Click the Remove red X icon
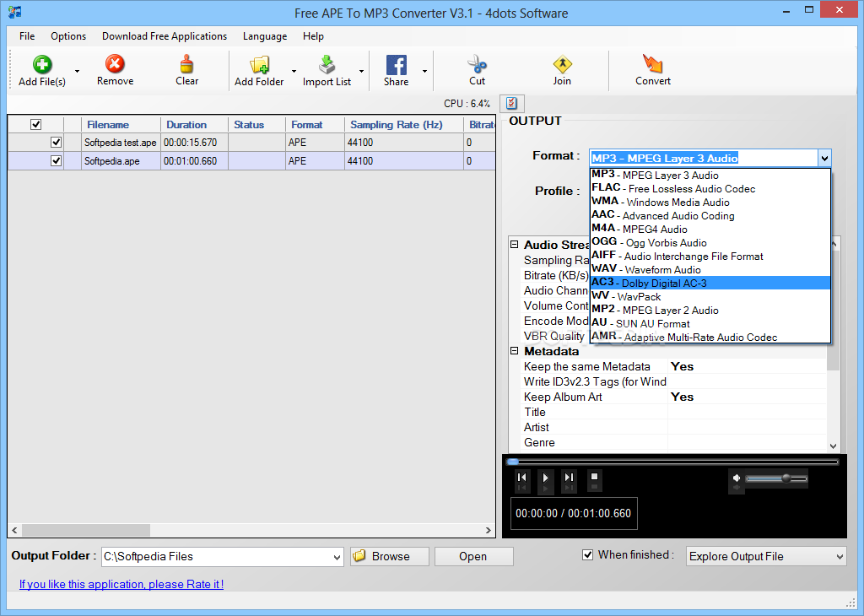 coord(115,64)
